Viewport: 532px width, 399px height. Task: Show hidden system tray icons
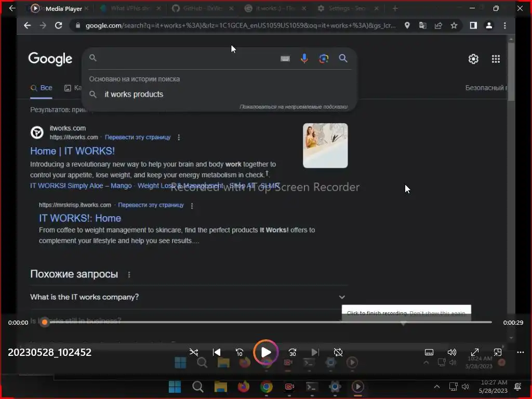pos(436,387)
